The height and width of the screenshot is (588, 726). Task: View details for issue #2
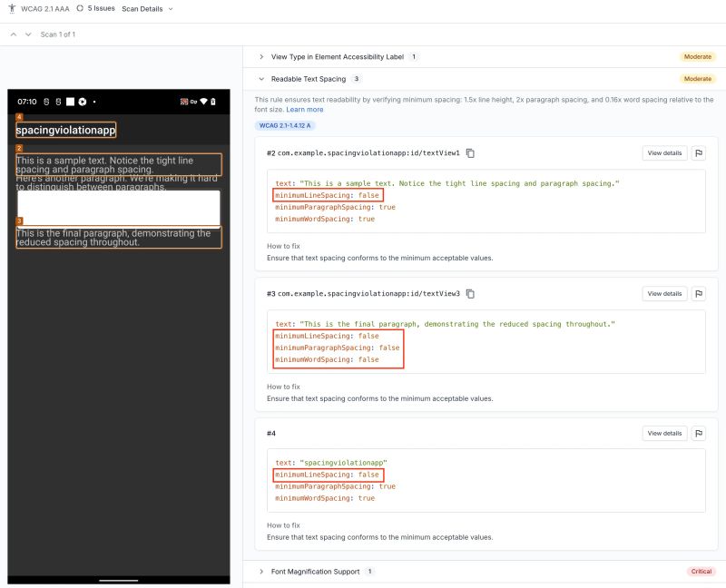point(663,153)
